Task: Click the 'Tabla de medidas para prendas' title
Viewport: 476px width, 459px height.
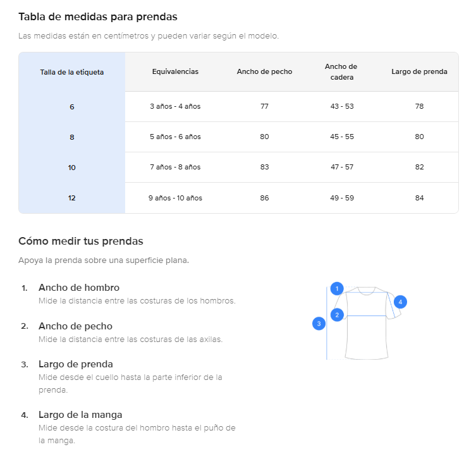Action: click(x=98, y=16)
